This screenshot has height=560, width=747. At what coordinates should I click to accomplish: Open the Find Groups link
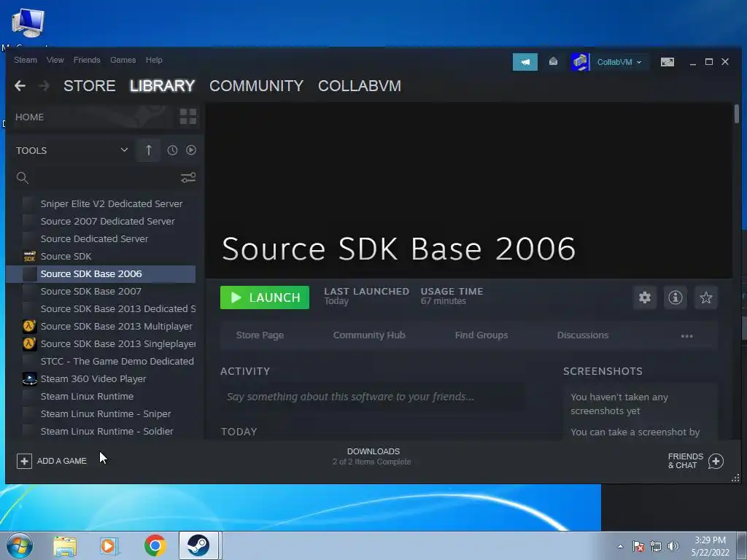pyautogui.click(x=481, y=335)
